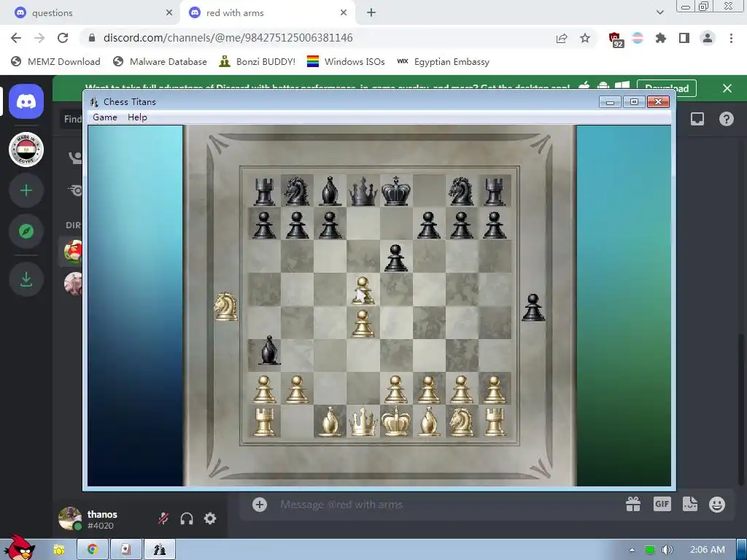747x560 pixels.
Task: Click the Download button in the banner
Action: click(667, 88)
